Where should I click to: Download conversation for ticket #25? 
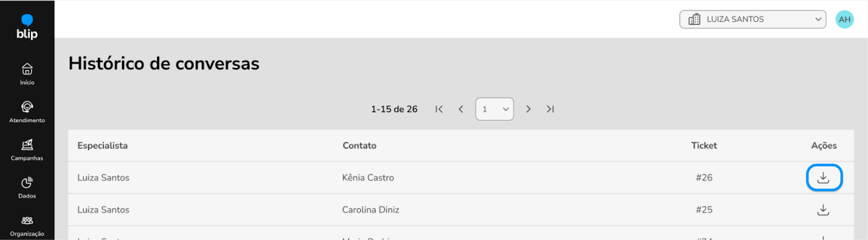pyautogui.click(x=824, y=210)
